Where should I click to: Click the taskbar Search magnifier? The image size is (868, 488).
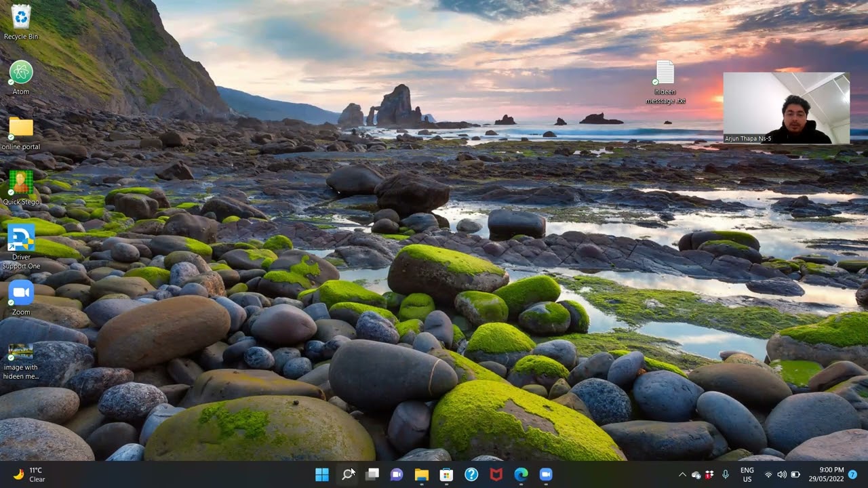pyautogui.click(x=347, y=474)
